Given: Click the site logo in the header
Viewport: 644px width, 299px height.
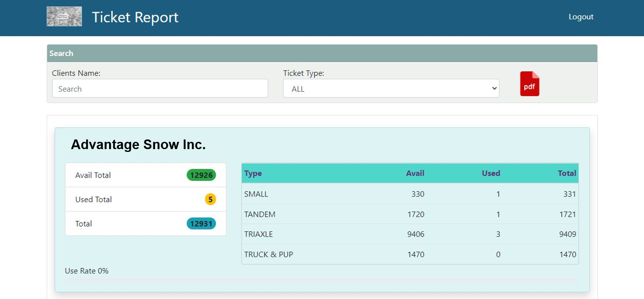Looking at the screenshot, I should [x=64, y=16].
